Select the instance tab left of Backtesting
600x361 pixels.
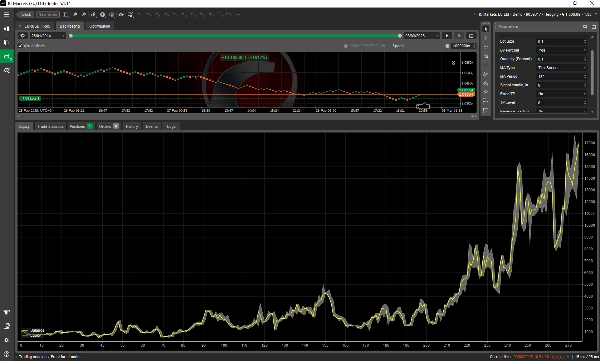point(35,26)
